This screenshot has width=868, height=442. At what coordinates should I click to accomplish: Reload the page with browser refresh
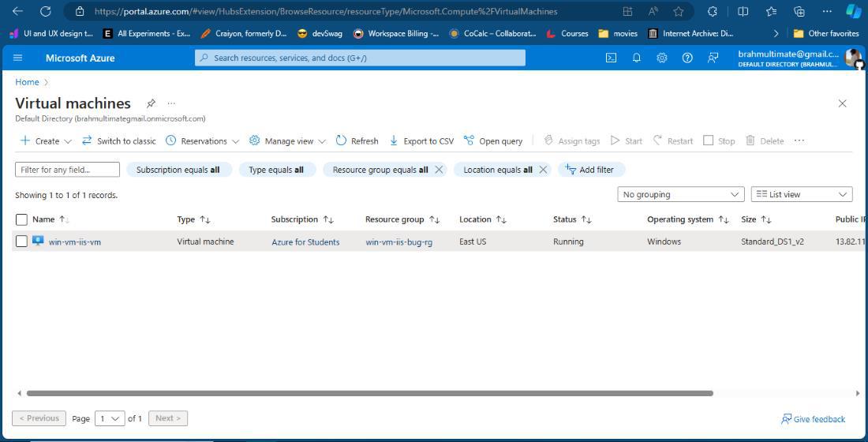pyautogui.click(x=46, y=11)
